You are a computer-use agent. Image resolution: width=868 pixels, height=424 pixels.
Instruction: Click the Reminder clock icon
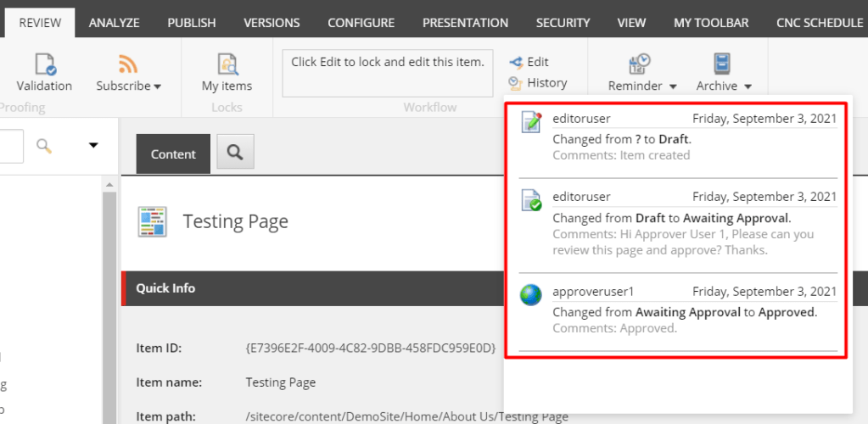(x=640, y=64)
